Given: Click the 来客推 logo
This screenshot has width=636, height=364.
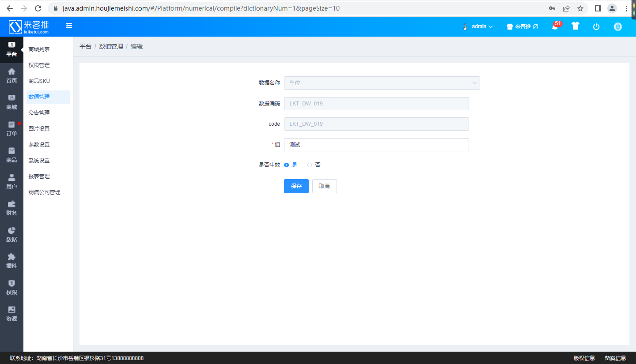Looking at the screenshot, I should pyautogui.click(x=29, y=27).
